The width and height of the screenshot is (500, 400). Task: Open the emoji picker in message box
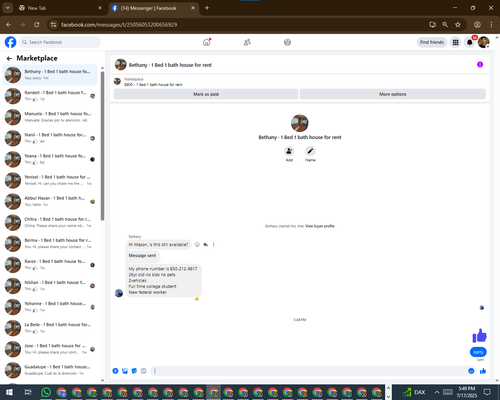471,371
